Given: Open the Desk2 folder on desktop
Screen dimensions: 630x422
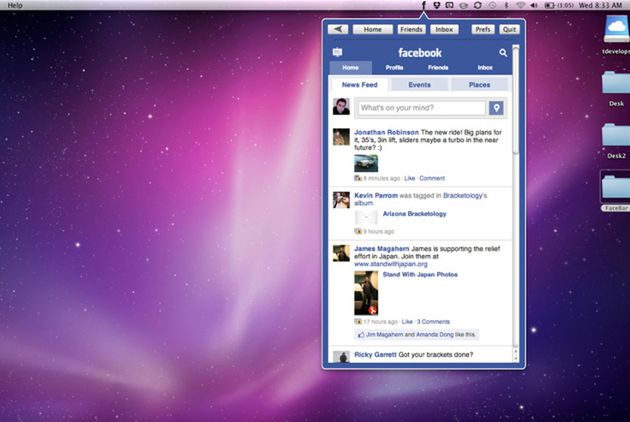Looking at the screenshot, I should tap(616, 136).
